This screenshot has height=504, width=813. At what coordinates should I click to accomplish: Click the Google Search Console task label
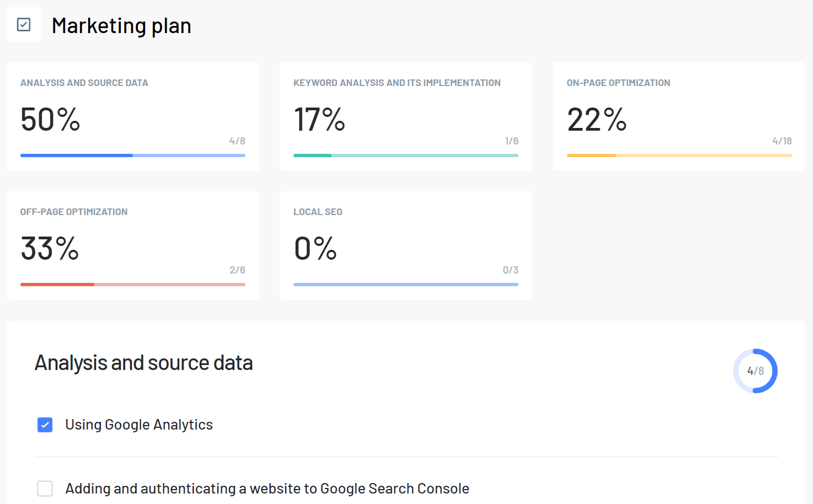tap(267, 489)
